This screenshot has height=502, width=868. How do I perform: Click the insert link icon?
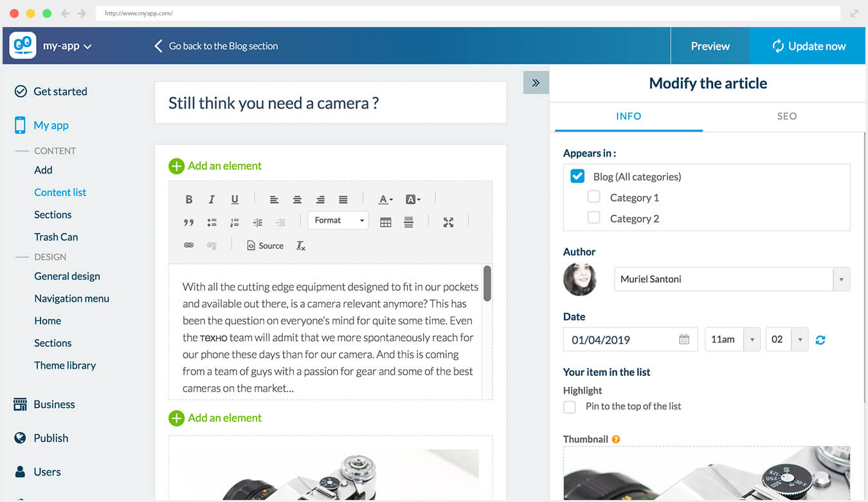(189, 245)
